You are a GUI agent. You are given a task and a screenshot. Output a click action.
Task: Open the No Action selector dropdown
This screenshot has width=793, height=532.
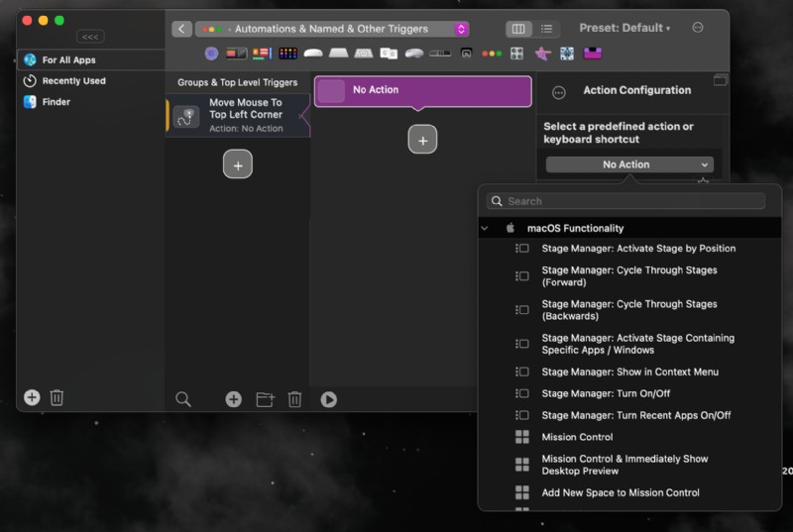(x=629, y=164)
